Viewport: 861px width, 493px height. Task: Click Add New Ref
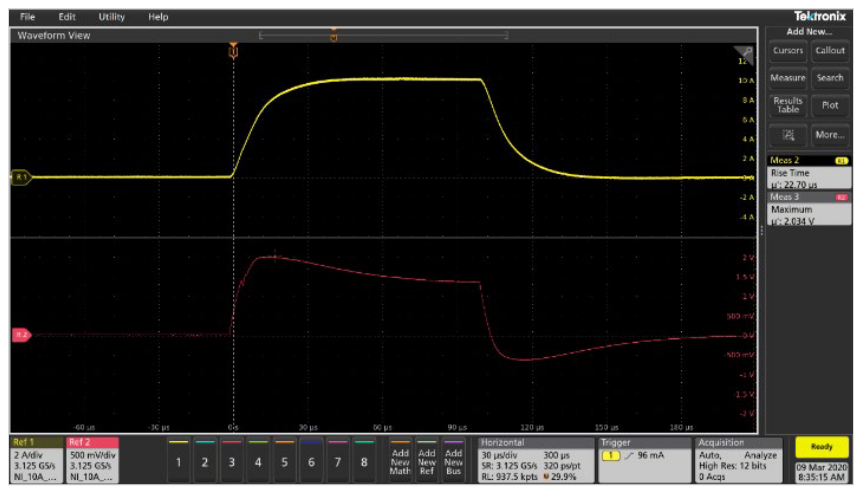point(427,460)
